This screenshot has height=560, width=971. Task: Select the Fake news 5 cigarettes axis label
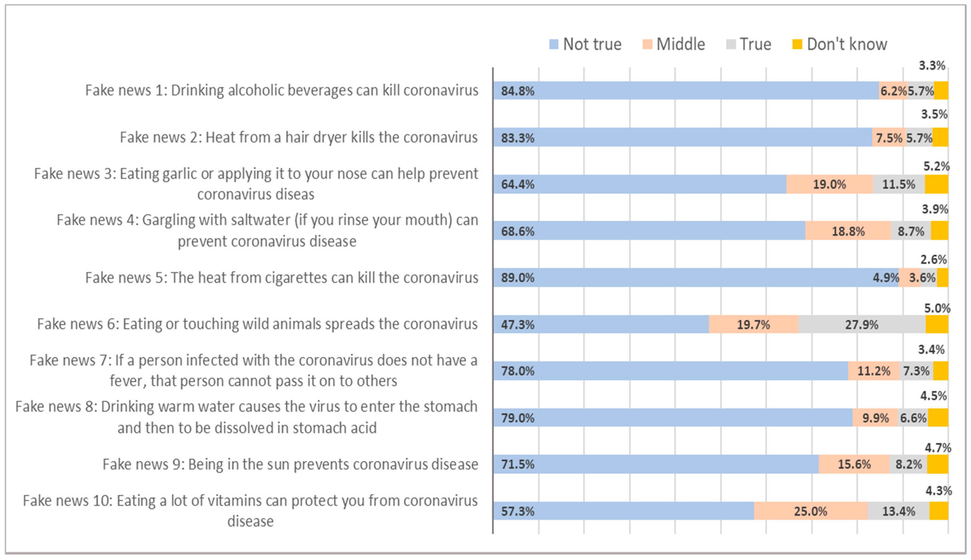[x=281, y=278]
